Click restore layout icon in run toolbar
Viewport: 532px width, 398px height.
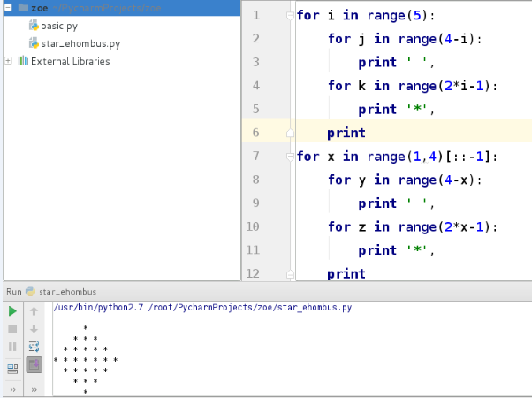point(12,369)
